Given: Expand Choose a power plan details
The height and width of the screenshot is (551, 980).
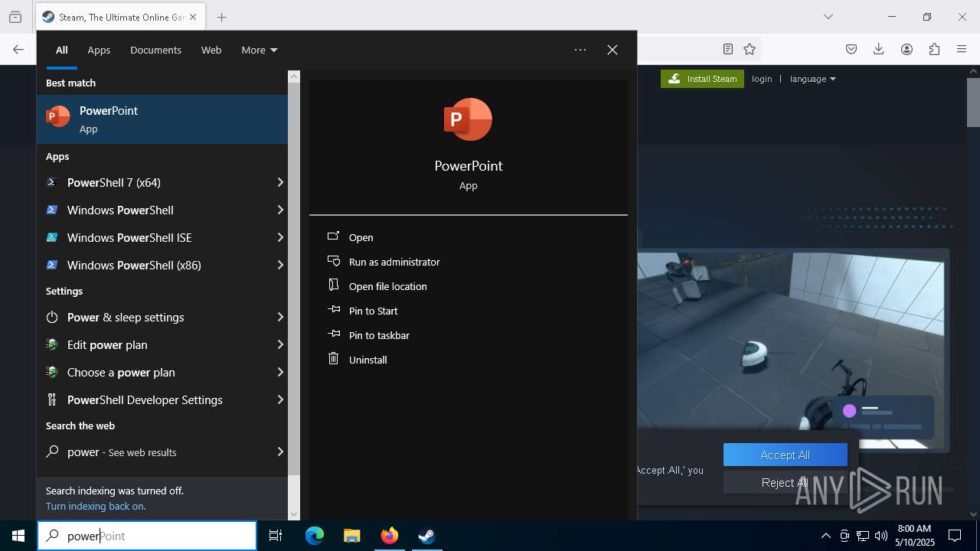Looking at the screenshot, I should pyautogui.click(x=280, y=372).
